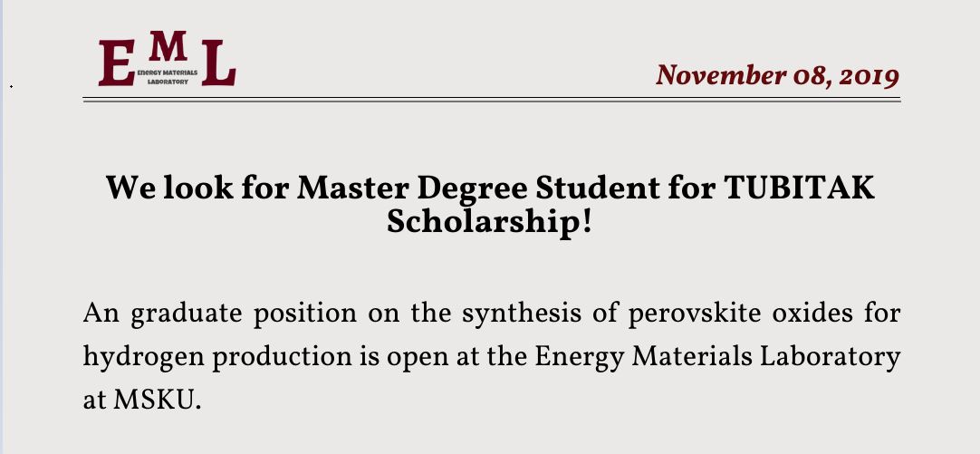Click MSKU at the paragraph end
This screenshot has height=454, width=980.
click(x=157, y=401)
